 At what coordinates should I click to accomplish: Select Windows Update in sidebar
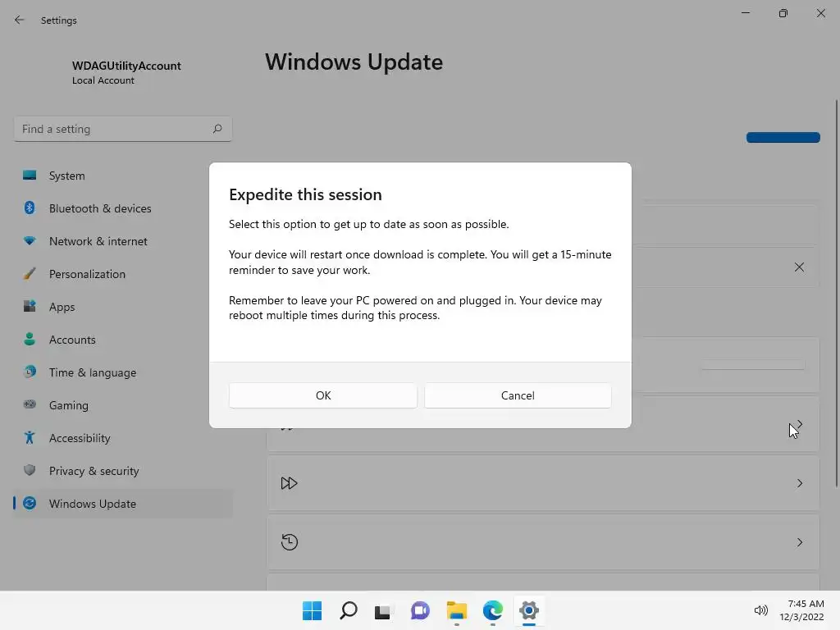(x=123, y=504)
